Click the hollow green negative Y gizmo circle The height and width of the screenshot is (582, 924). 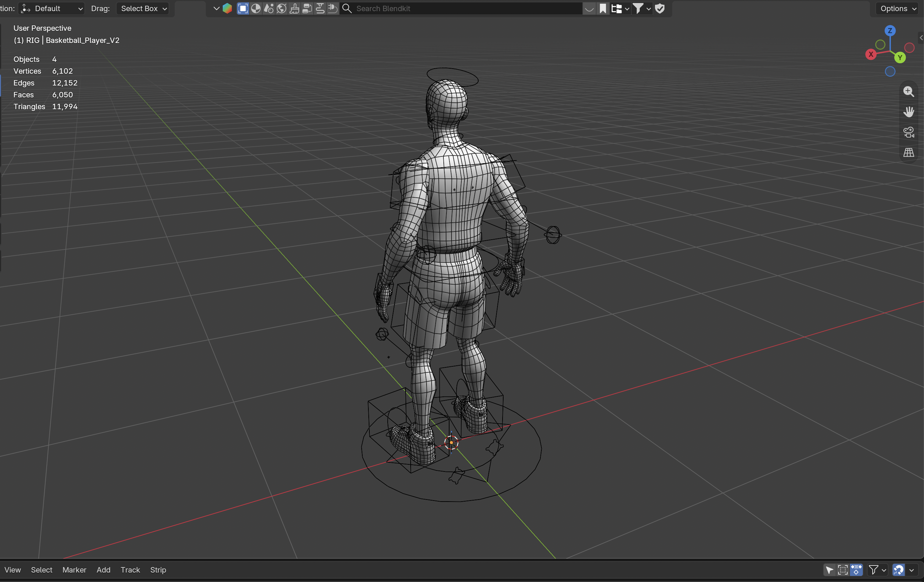[x=880, y=45]
